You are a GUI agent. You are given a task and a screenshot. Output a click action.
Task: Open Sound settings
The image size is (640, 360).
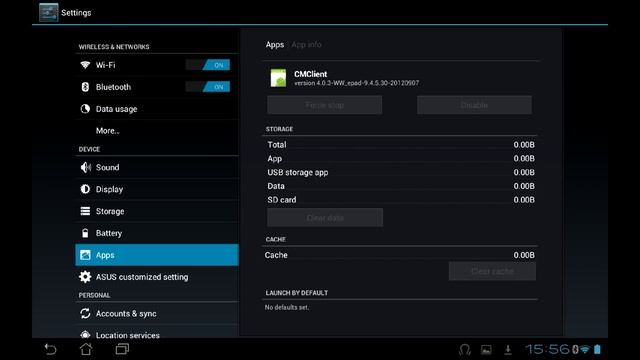coord(157,167)
